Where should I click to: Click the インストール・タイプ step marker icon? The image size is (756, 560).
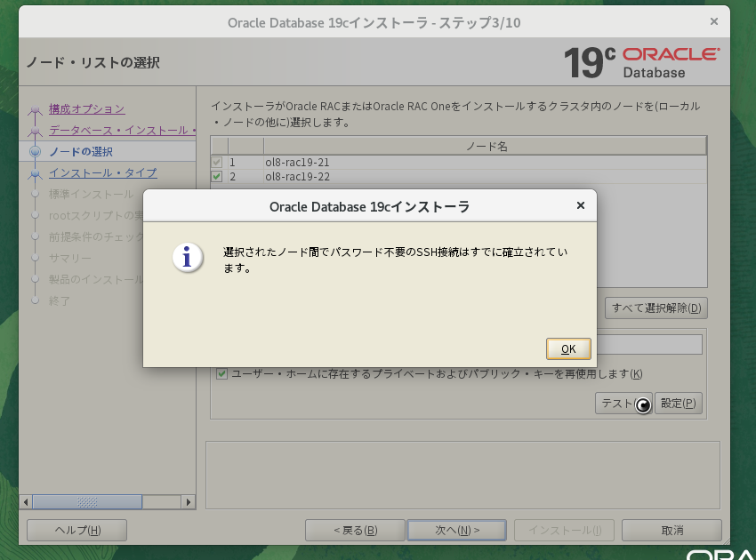35,174
